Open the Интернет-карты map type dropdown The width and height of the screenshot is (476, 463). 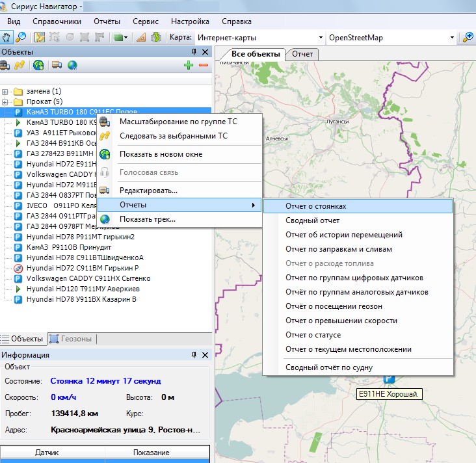(320, 38)
